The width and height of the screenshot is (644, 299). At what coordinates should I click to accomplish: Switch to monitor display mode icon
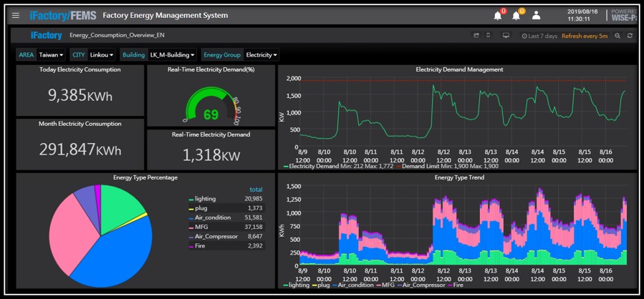click(x=506, y=35)
